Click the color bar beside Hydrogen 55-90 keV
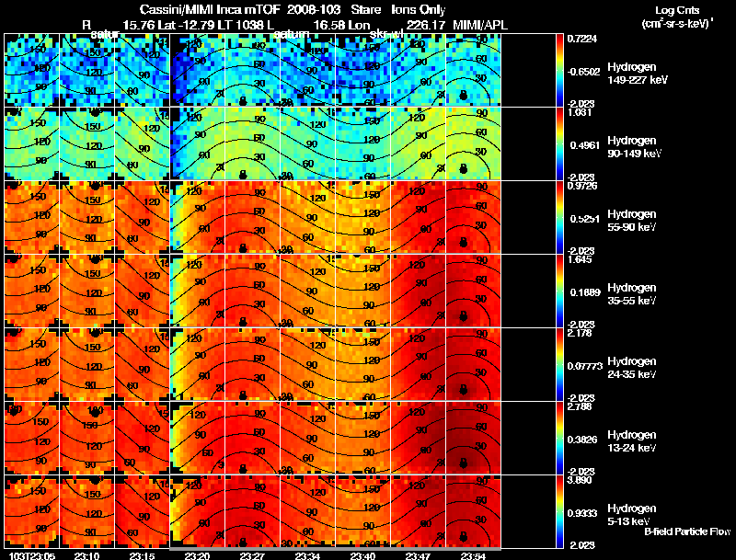Viewport: 736px width, 560px height. coord(559,218)
